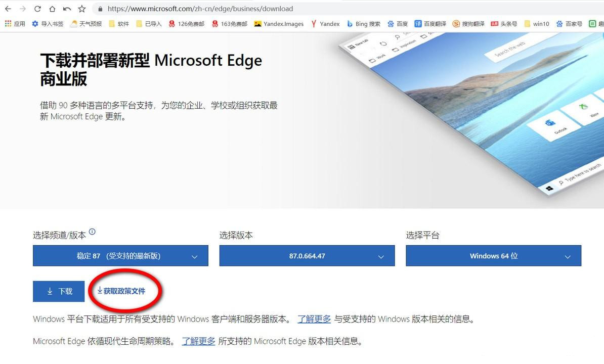
Task: Open the Bing 搜索 bookmark
Action: point(363,24)
